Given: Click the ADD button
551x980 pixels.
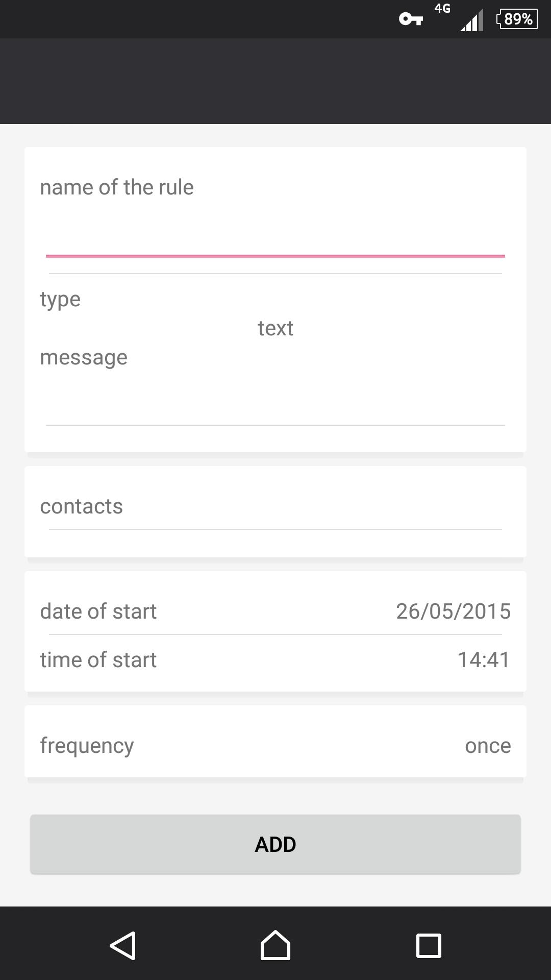Looking at the screenshot, I should coord(275,844).
